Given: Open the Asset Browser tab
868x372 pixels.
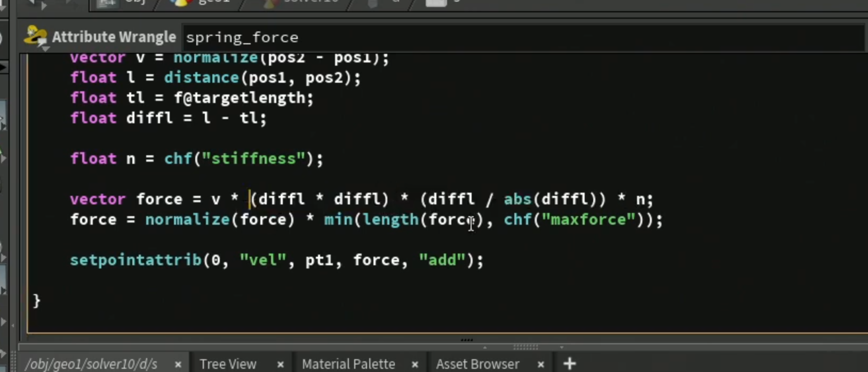Looking at the screenshot, I should [477, 364].
